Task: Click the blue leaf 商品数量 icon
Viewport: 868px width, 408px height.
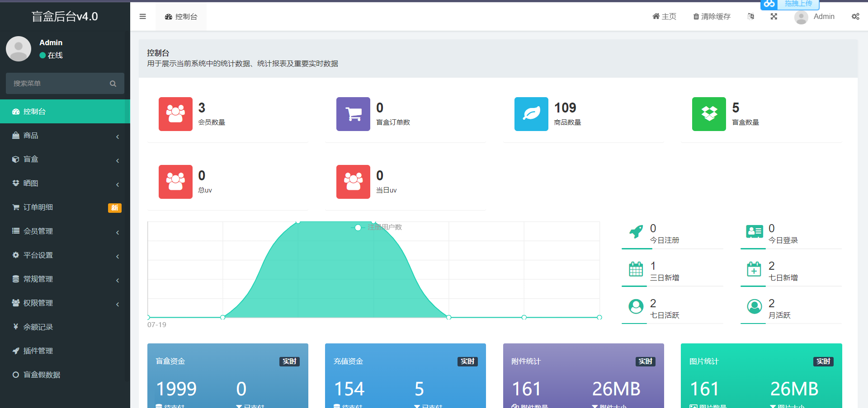Action: pyautogui.click(x=531, y=114)
